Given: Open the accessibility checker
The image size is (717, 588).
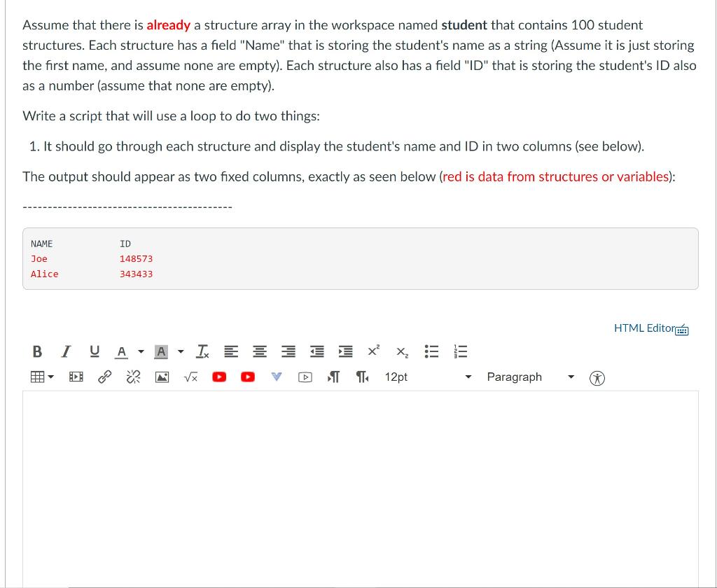Looking at the screenshot, I should point(597,378).
